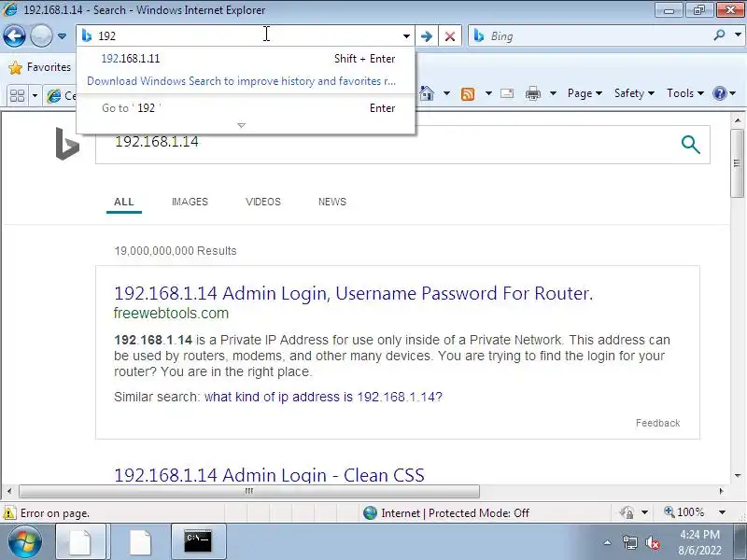Click the Home icon in command bar
The height and width of the screenshot is (560, 747).
point(427,93)
